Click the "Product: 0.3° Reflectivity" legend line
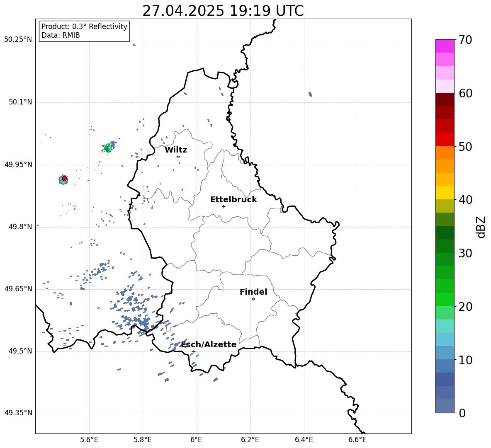 coord(84,27)
